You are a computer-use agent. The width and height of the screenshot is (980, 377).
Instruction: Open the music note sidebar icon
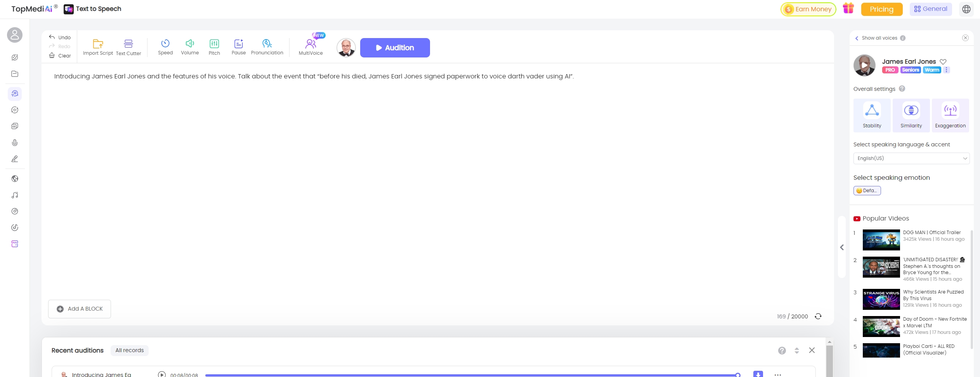(x=15, y=195)
